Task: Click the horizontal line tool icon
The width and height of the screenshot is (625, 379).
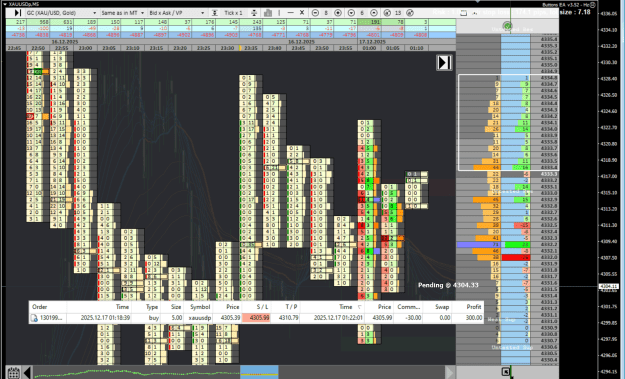Action: pyautogui.click(x=291, y=13)
